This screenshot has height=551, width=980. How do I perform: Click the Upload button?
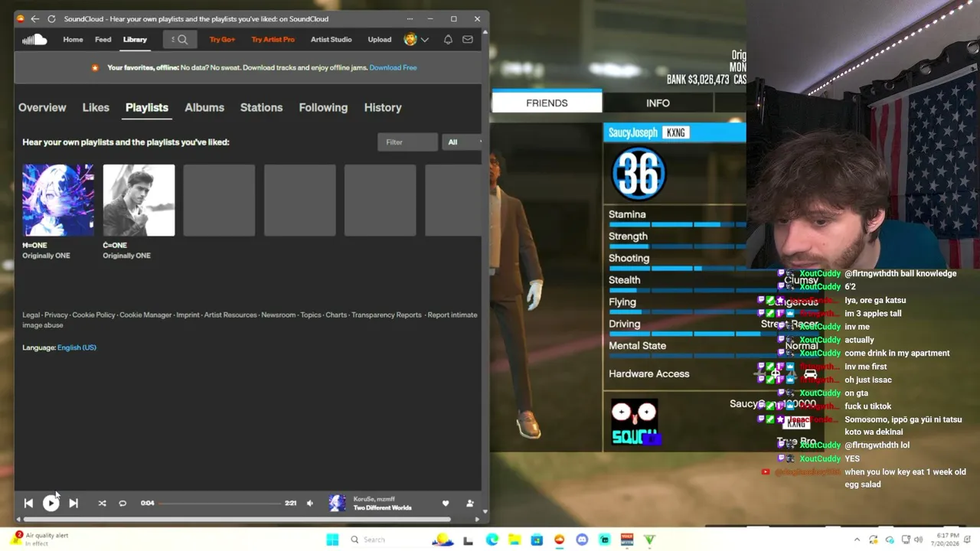[x=379, y=40]
